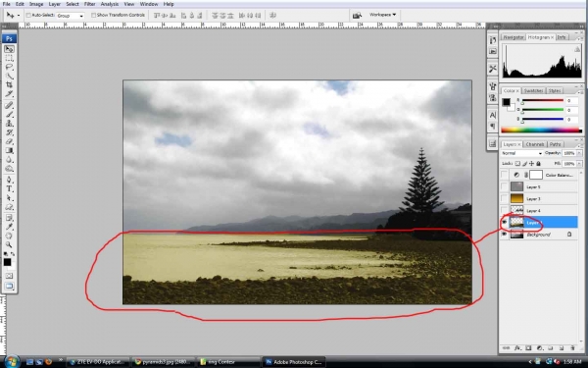Screen dimensions: 588x368
Task: Open the Workspace dropdown
Action: [382, 15]
